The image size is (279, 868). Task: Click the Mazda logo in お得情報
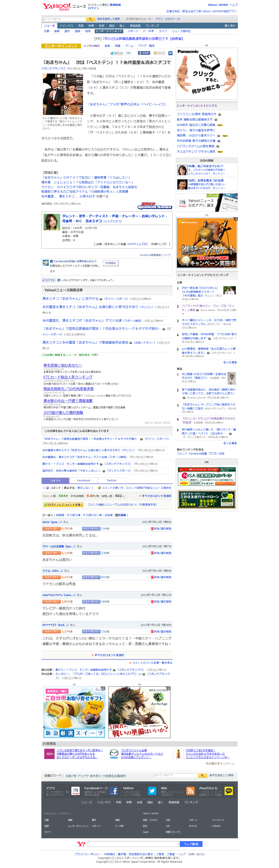(x=114, y=753)
